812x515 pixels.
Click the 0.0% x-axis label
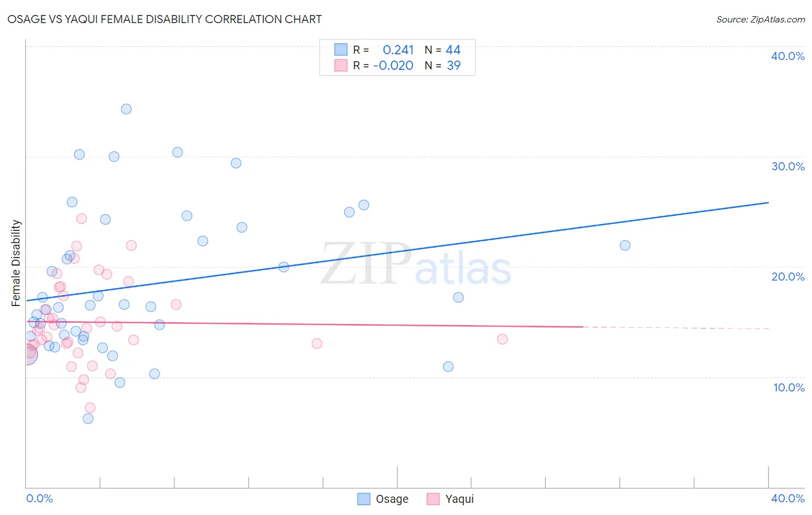[39, 498]
